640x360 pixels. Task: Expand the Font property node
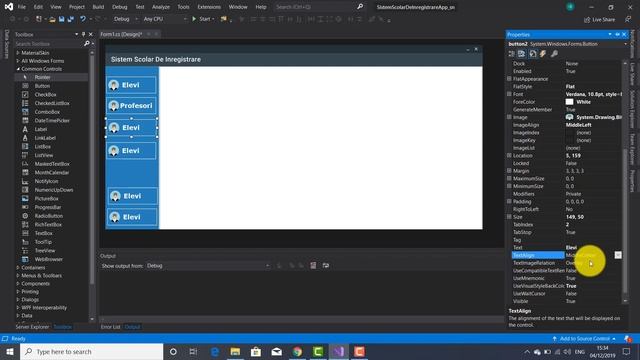pos(509,94)
